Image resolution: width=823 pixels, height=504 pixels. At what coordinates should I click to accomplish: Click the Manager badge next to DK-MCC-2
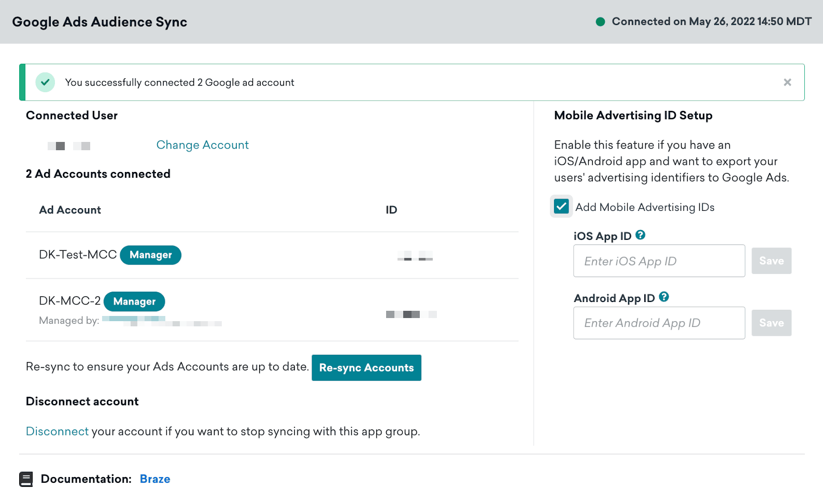pyautogui.click(x=134, y=301)
